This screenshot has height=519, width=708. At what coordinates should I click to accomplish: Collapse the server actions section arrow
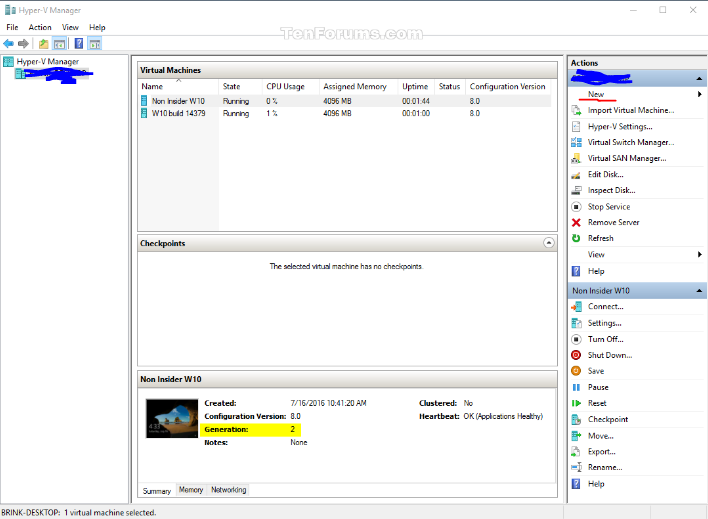pos(699,79)
